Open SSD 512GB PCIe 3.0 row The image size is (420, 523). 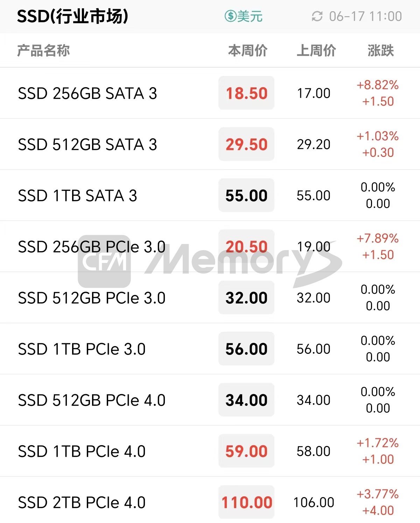[x=92, y=298]
